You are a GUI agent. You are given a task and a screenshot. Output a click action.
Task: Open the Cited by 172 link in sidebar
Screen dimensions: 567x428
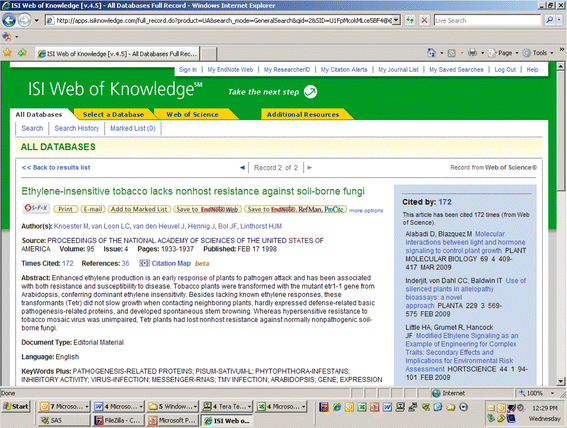(445, 202)
